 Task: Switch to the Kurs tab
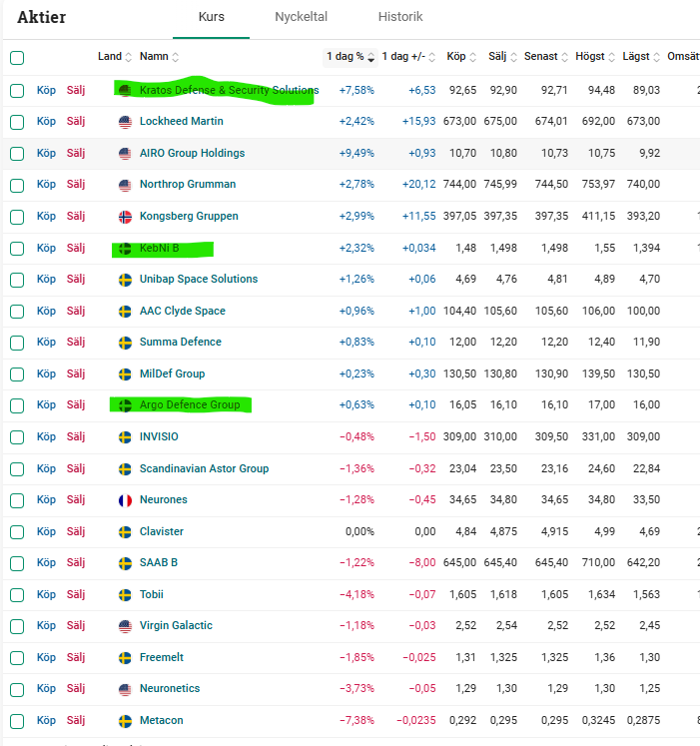(x=212, y=17)
